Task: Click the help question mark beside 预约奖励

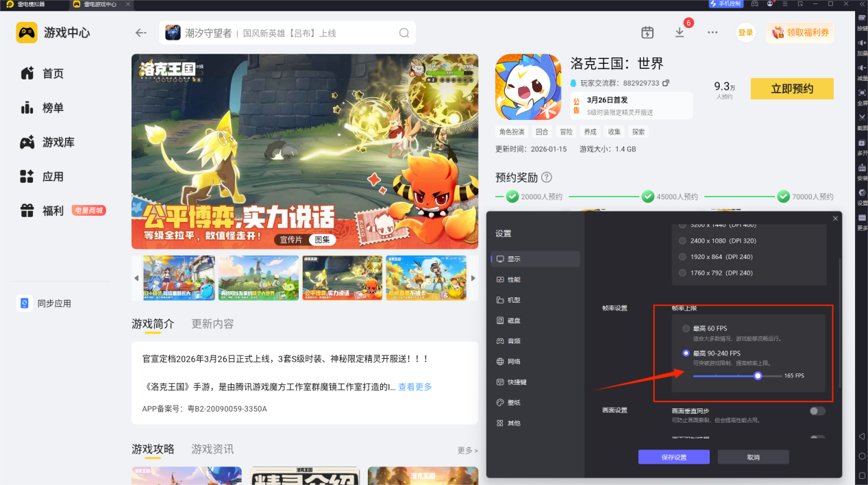Action: point(546,177)
